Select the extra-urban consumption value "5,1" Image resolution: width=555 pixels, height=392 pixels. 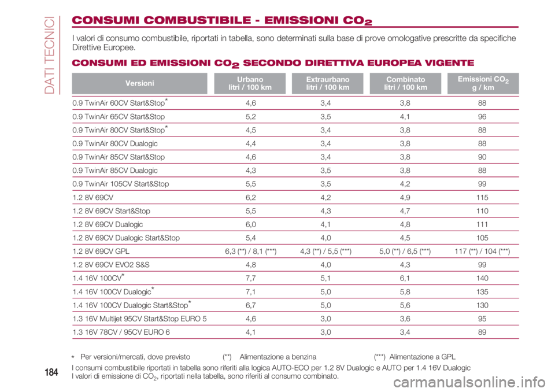point(325,278)
